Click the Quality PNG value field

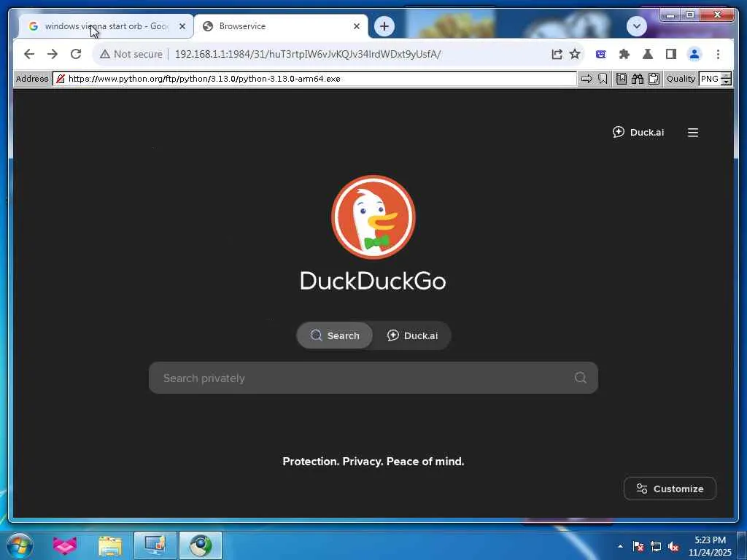710,79
